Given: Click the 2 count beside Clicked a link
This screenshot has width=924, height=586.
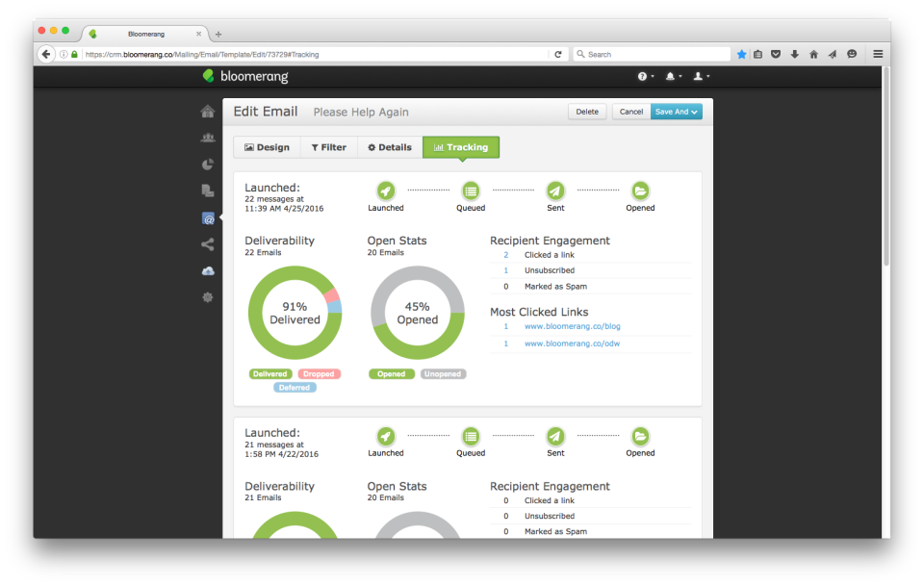Looking at the screenshot, I should click(x=505, y=255).
